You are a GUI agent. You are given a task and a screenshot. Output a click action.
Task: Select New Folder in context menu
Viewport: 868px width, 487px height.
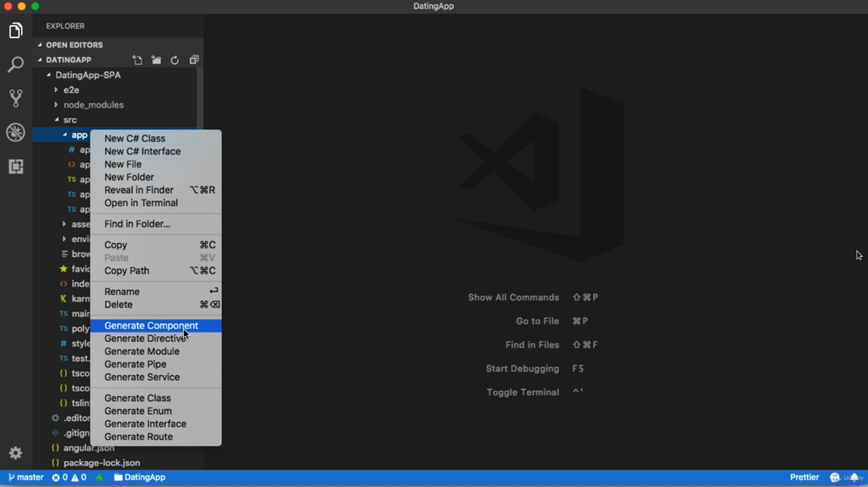click(x=155, y=177)
